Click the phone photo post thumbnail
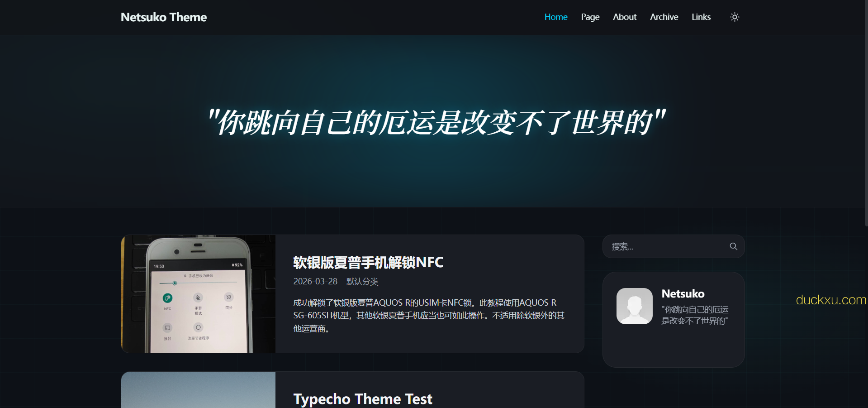This screenshot has height=408, width=868. pyautogui.click(x=198, y=293)
